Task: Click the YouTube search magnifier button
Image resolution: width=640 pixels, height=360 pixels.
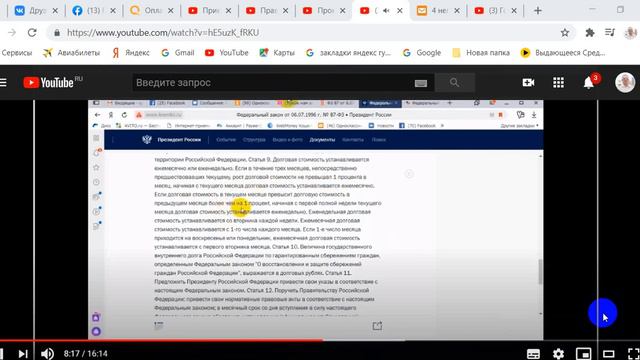Action: pos(455,82)
